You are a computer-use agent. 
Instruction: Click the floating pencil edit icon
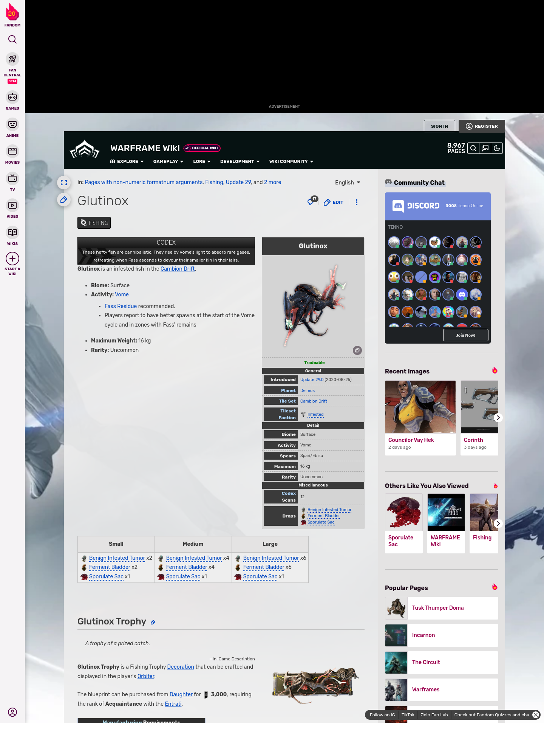(x=64, y=200)
